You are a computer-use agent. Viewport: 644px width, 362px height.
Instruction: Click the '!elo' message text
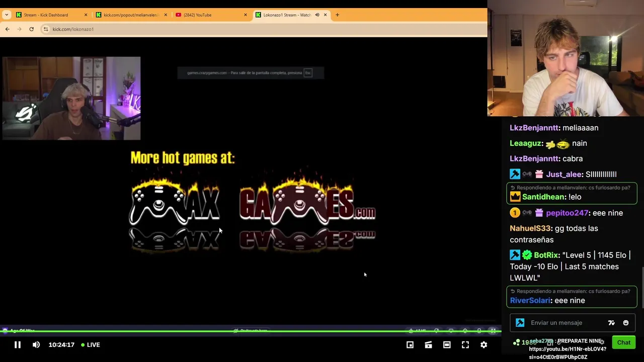pos(575,197)
